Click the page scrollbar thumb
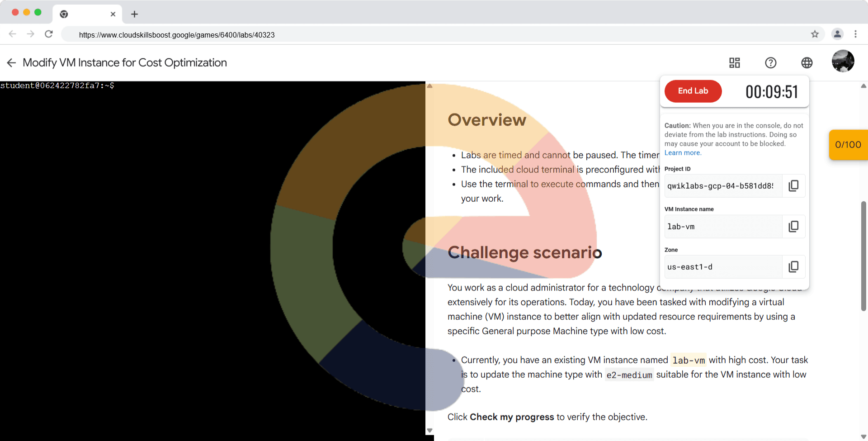The width and height of the screenshot is (868, 441). [x=863, y=256]
